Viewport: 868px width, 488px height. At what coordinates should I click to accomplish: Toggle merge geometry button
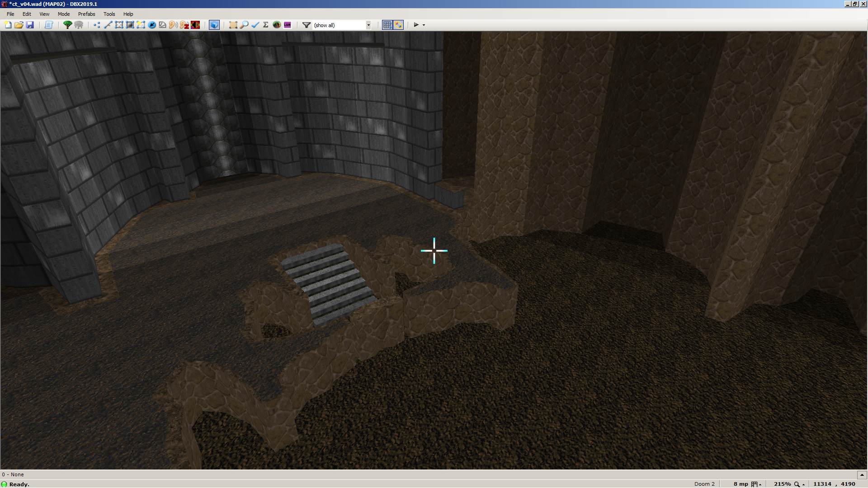(398, 25)
